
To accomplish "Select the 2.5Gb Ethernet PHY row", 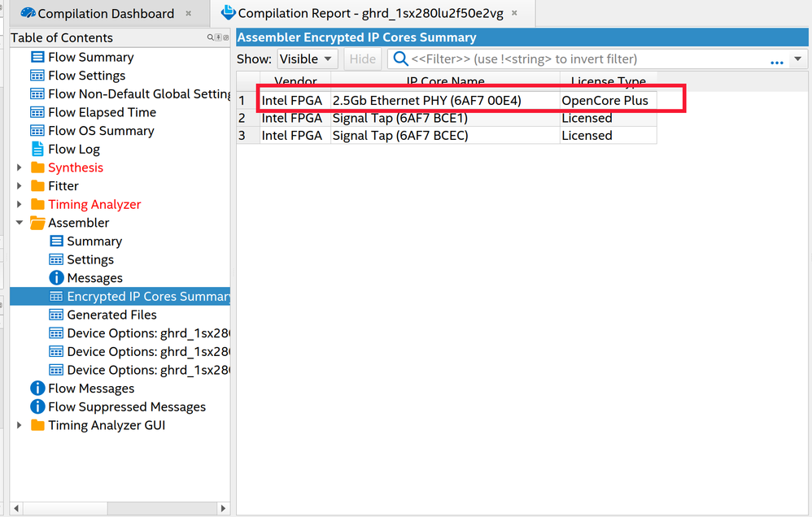I will tap(426, 100).
